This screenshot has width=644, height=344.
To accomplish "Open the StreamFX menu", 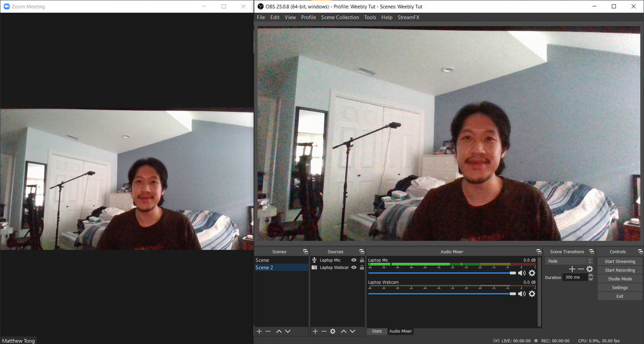I will tap(408, 18).
